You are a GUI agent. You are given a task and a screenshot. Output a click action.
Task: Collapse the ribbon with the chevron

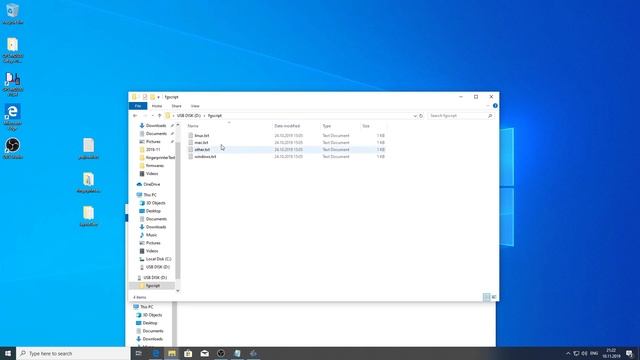coord(488,106)
